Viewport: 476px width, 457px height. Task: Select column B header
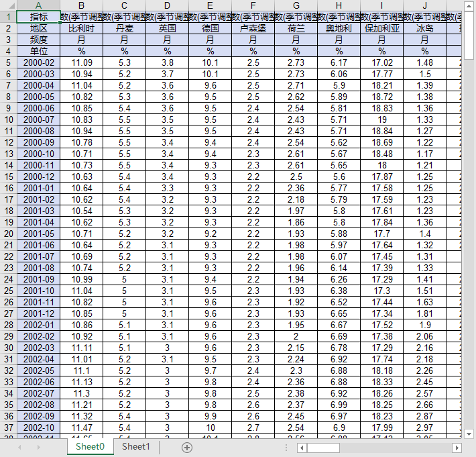(x=81, y=5)
